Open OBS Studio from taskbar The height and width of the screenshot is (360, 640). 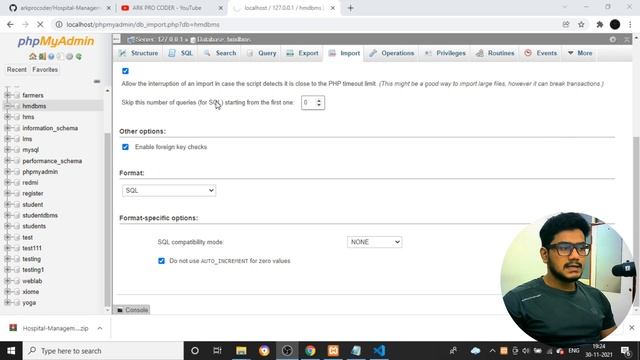[287, 351]
